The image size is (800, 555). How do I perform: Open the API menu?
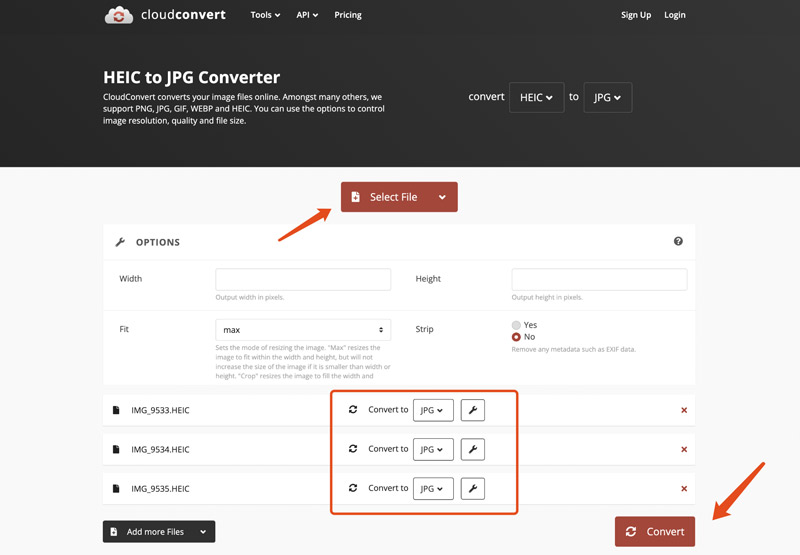coord(307,15)
